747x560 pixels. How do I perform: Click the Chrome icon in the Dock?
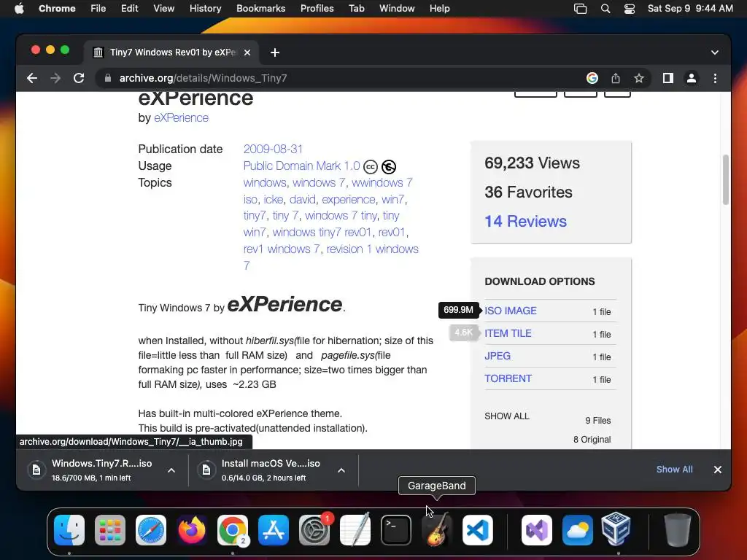233,530
